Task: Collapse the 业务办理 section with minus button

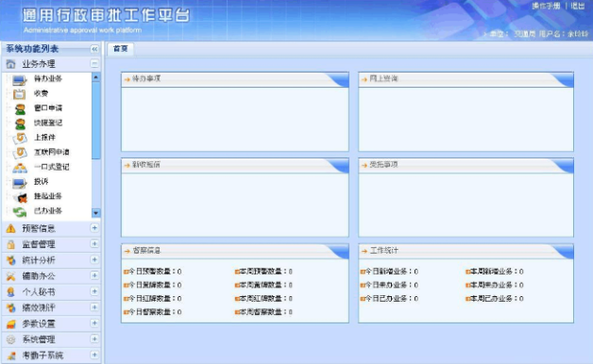Action: [94, 63]
